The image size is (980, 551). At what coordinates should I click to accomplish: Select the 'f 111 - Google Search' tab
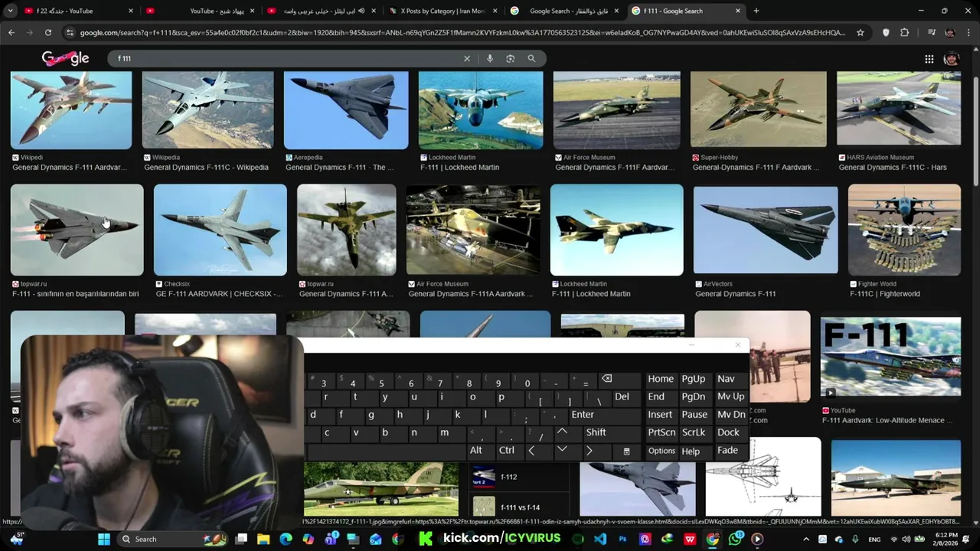click(x=687, y=11)
